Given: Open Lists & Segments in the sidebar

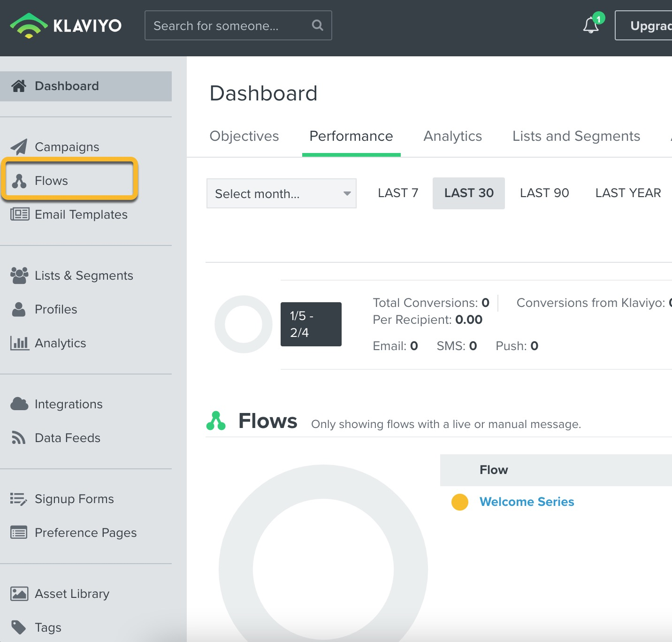Looking at the screenshot, I should [84, 275].
